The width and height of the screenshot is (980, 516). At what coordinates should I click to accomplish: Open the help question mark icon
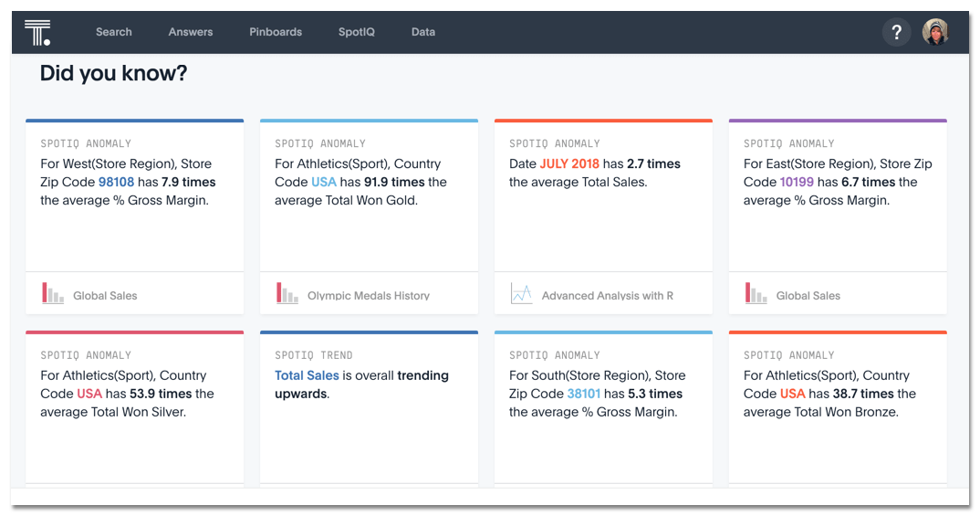(x=896, y=33)
